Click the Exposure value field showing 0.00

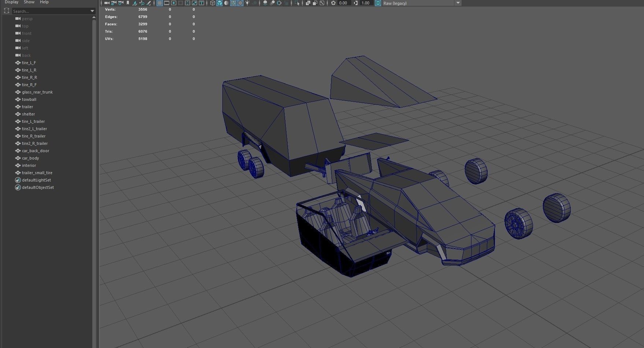pos(344,3)
